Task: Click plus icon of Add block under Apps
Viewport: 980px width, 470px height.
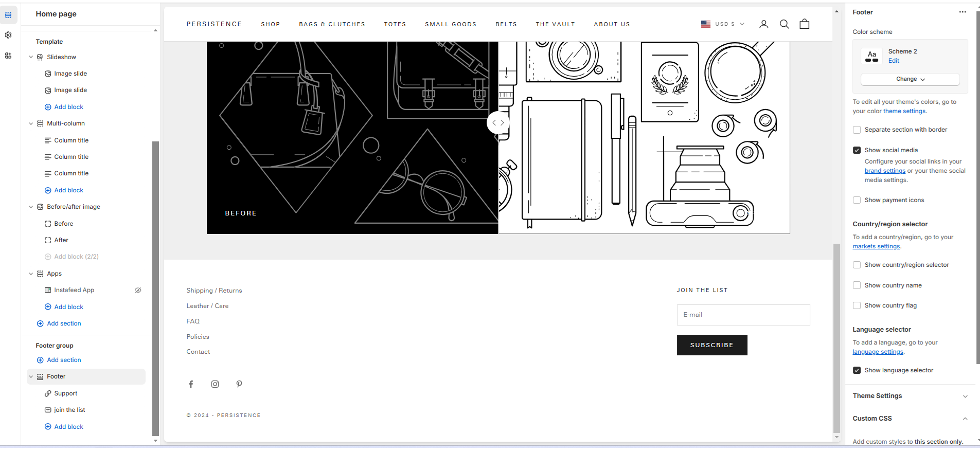Action: 48,307
